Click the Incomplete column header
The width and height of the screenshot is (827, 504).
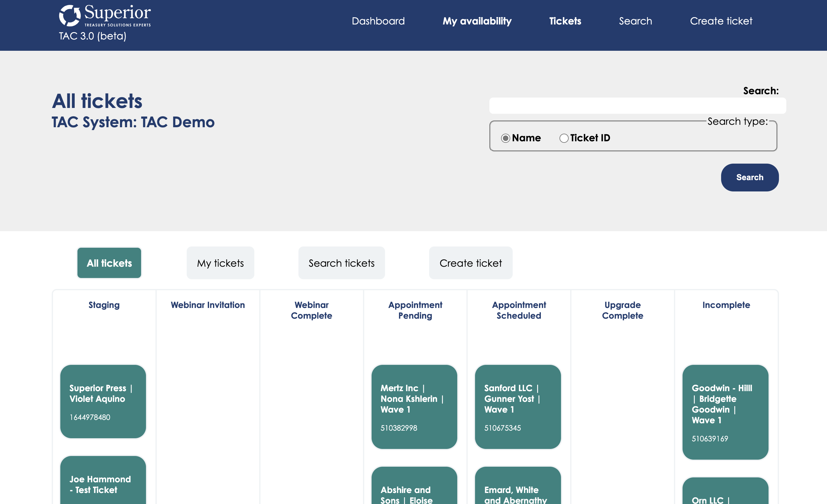[726, 305]
